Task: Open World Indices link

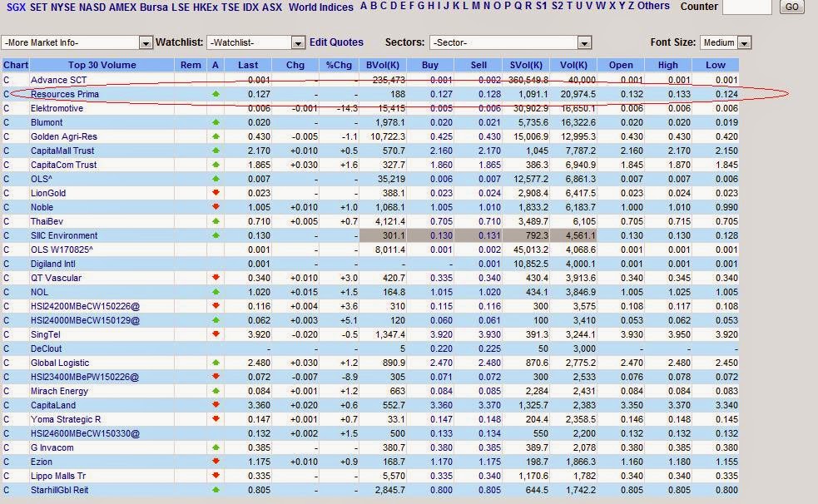Action: point(321,7)
